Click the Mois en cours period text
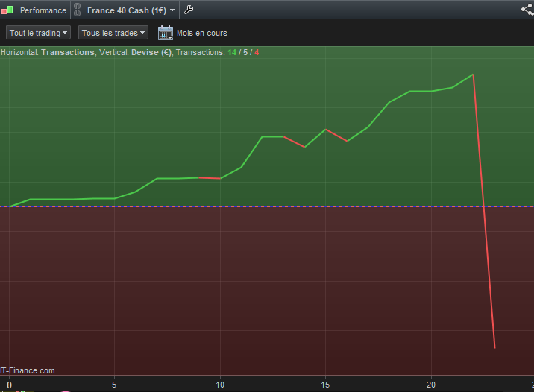Screen dimensions: 534x392 (202, 33)
